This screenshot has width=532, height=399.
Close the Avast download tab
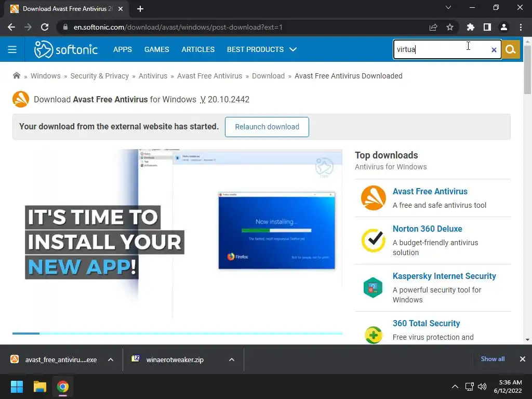pyautogui.click(x=121, y=9)
